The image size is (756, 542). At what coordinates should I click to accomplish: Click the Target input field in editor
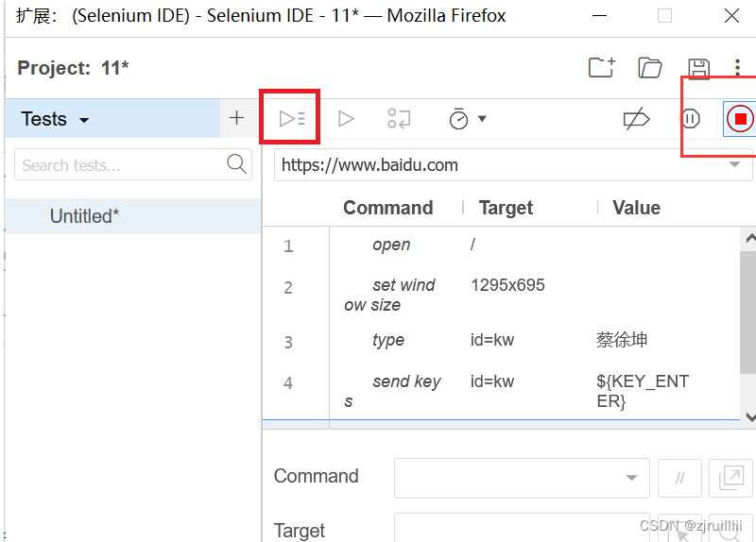(x=522, y=529)
